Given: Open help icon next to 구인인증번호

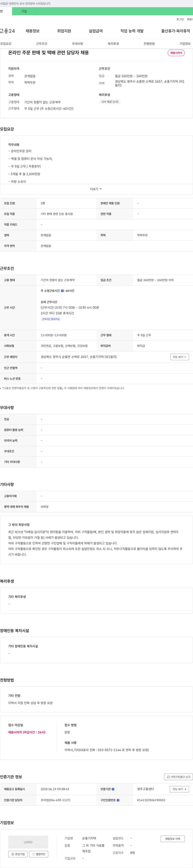Looking at the screenshot, I should click(x=118, y=800).
